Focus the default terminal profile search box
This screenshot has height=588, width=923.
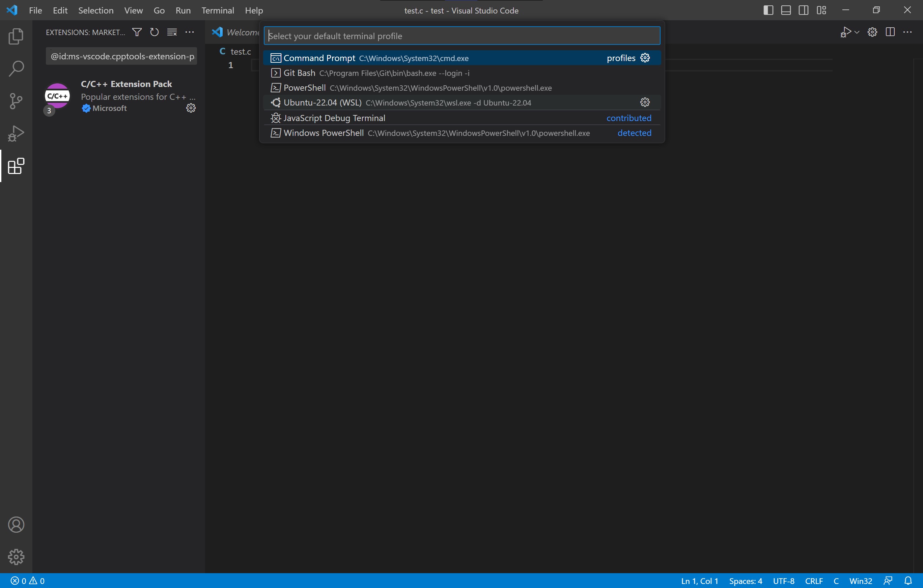click(x=462, y=36)
